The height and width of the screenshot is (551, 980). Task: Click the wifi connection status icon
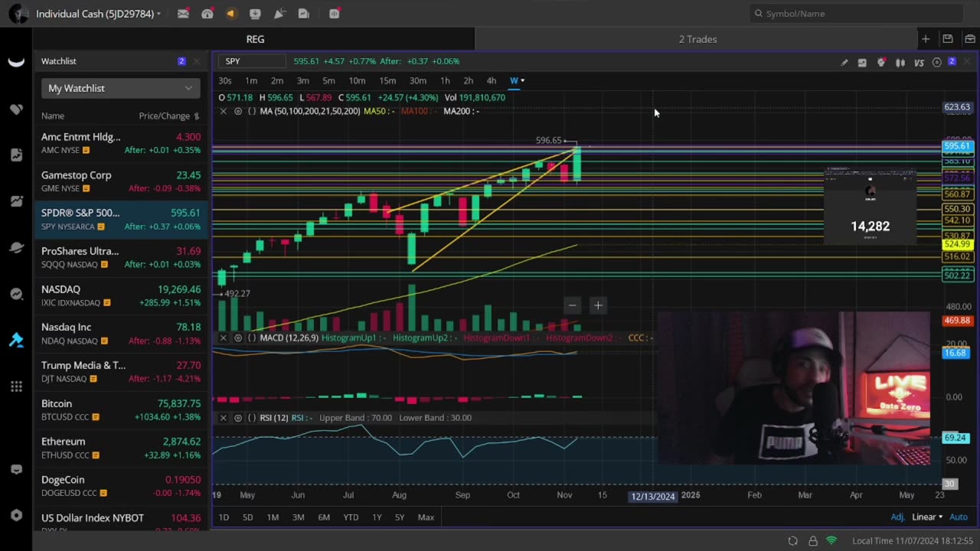click(x=831, y=541)
